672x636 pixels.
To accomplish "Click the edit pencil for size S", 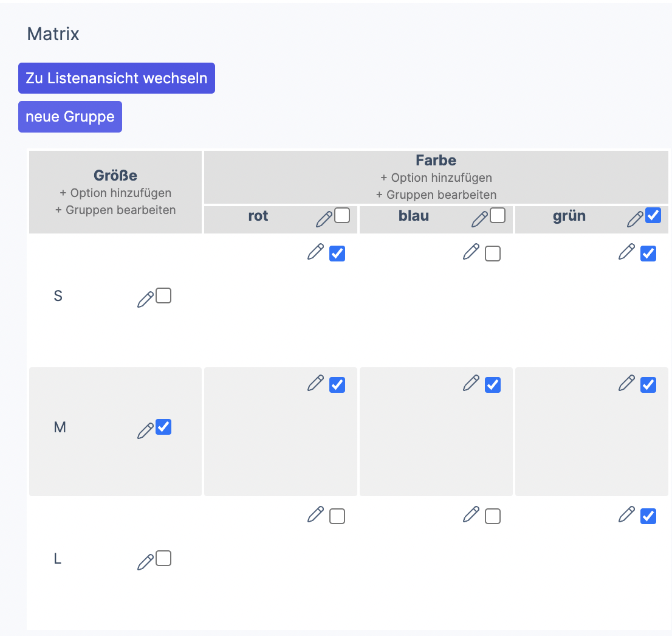I will point(145,299).
